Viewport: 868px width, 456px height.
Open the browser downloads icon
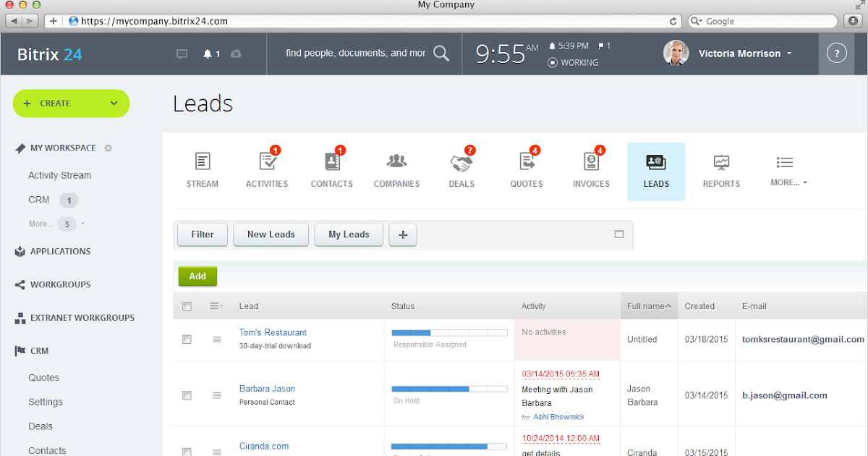coord(853,21)
